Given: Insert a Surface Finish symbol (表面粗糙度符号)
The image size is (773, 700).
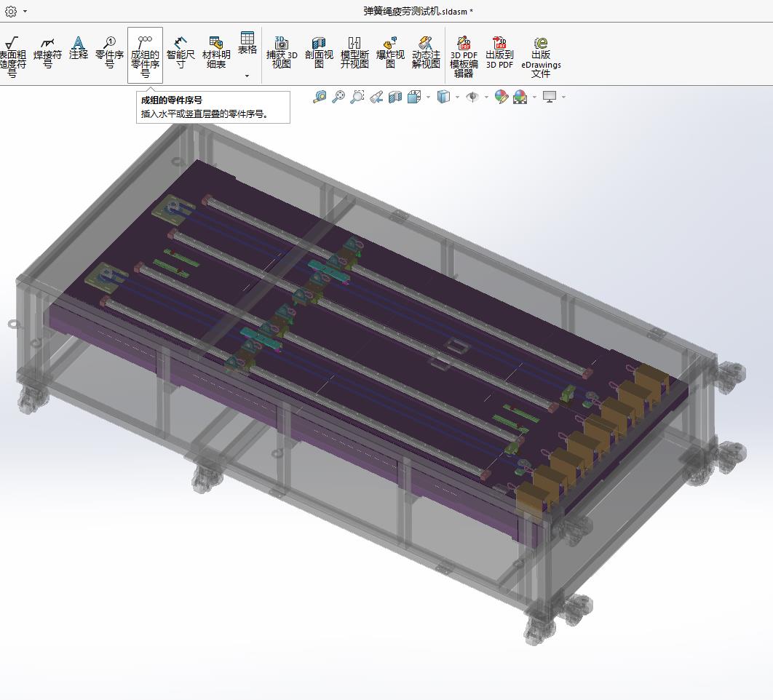Looking at the screenshot, I should point(12,56).
